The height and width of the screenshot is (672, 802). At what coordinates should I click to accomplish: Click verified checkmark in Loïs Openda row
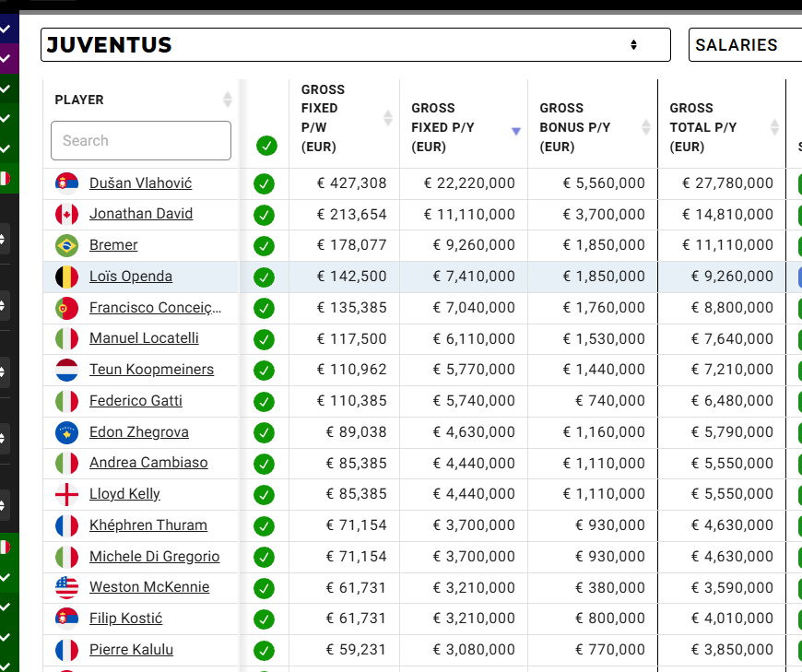[x=264, y=277]
